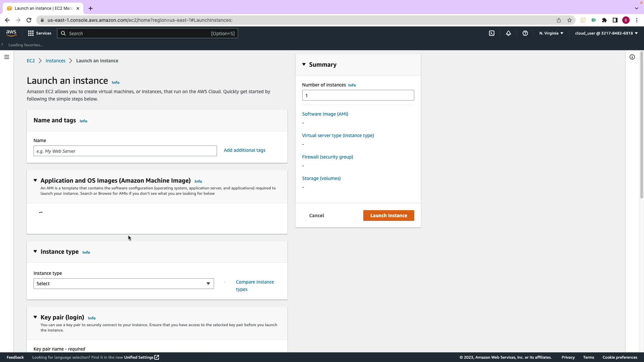Collapse the Summary panel
The image size is (644, 362).
(304, 64)
